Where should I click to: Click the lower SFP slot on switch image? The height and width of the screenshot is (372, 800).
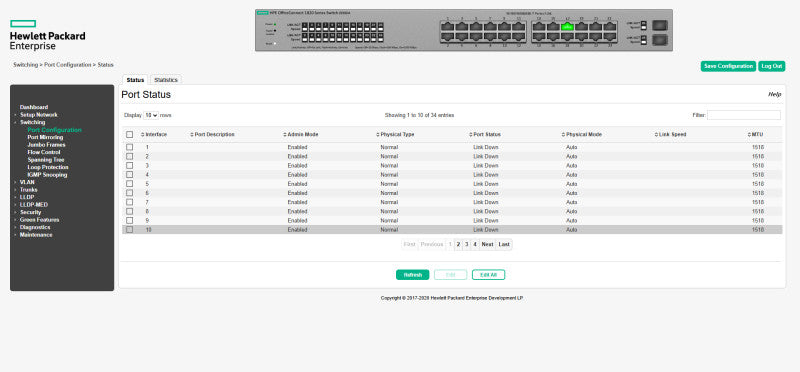[660, 40]
